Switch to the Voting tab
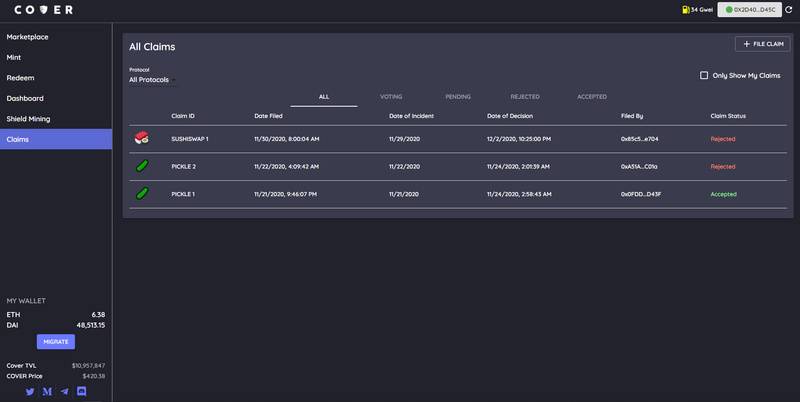 pos(391,96)
